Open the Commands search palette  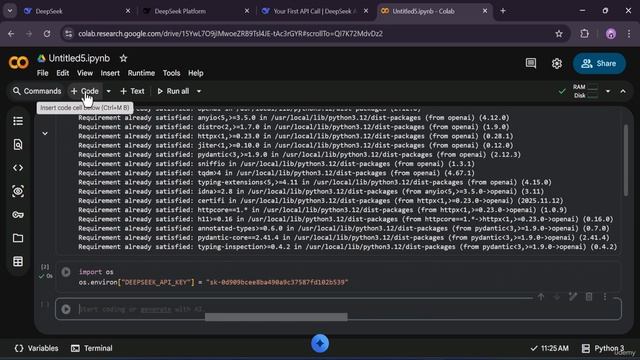37,91
